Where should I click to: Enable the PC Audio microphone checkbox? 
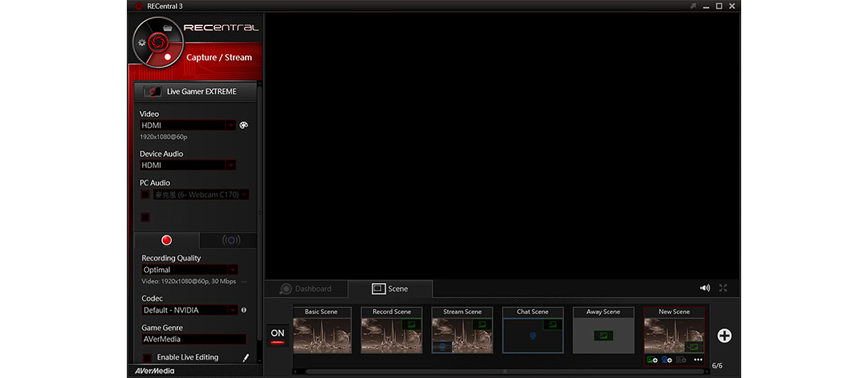145,194
